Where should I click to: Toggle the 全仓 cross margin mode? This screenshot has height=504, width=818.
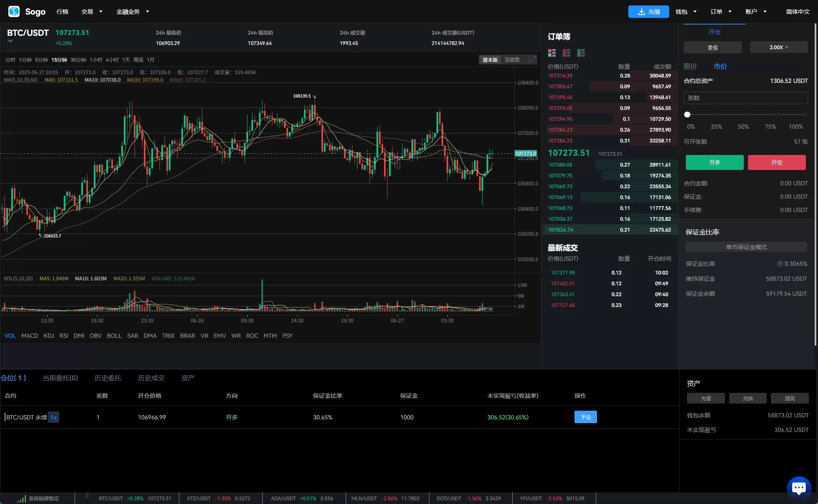coord(712,47)
